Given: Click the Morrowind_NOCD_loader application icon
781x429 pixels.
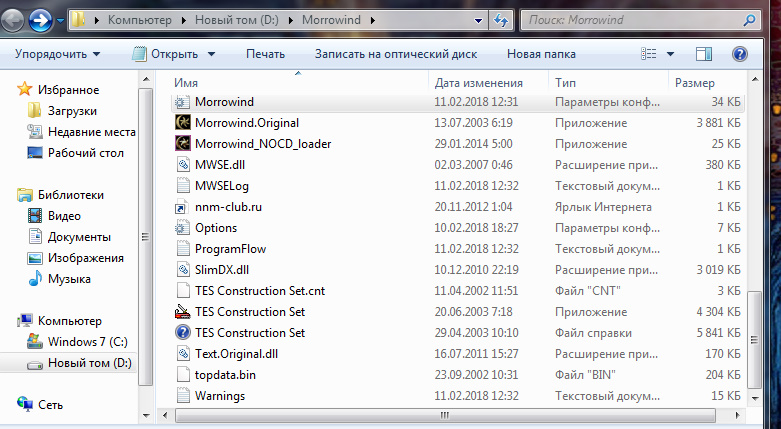Looking at the screenshot, I should point(183,143).
